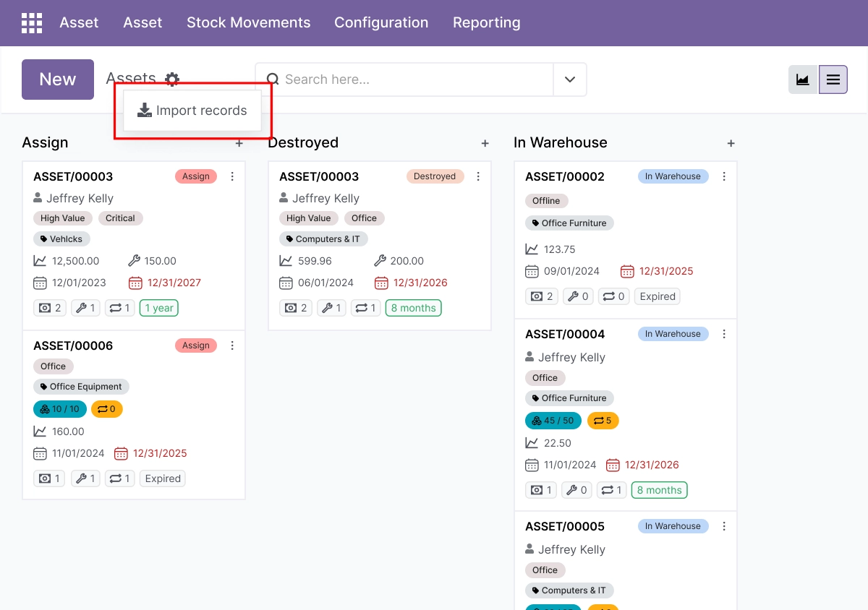Click plus icon on In Warehouse column
The height and width of the screenshot is (610, 868).
point(731,143)
